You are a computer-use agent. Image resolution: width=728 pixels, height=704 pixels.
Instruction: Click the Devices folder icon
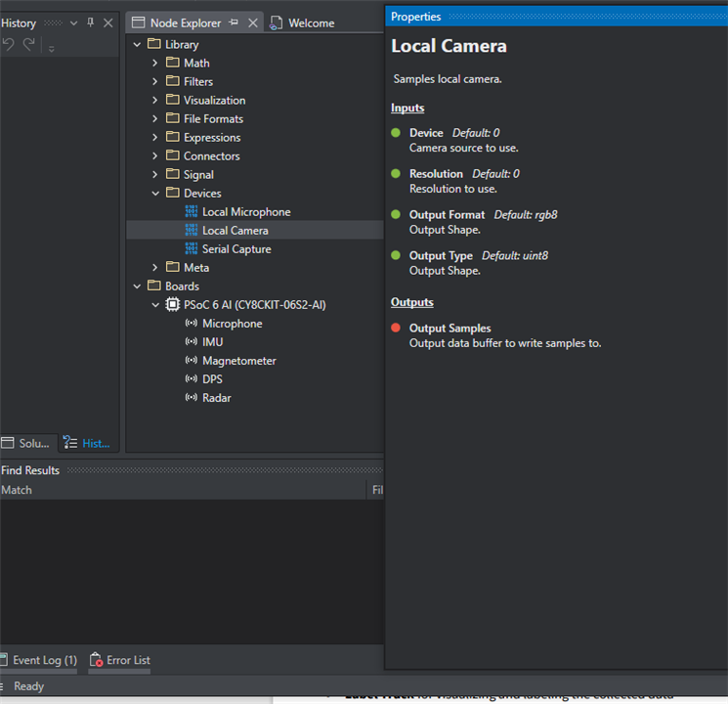pyautogui.click(x=173, y=193)
